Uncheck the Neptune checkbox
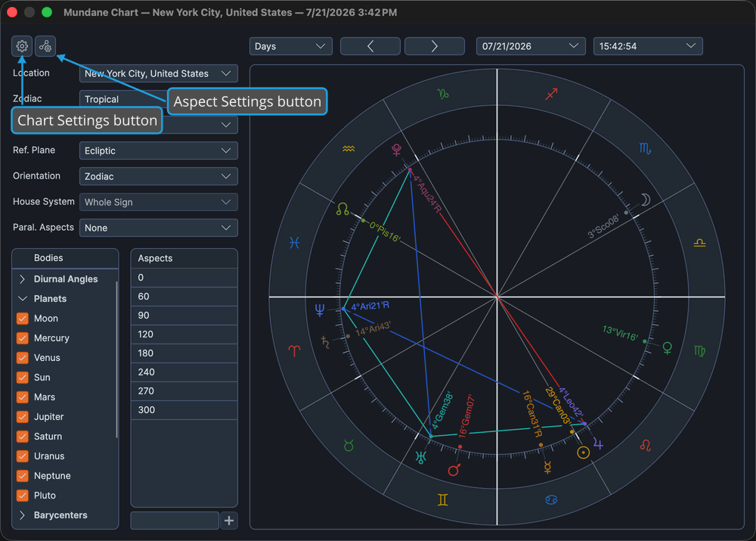This screenshot has width=756, height=541. point(22,476)
